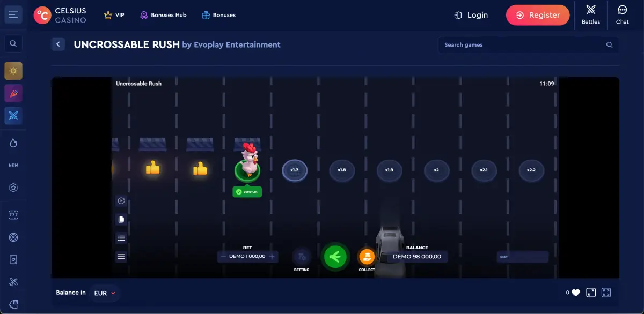The height and width of the screenshot is (314, 644).
Task: Open the VIP menu item
Action: tap(114, 15)
